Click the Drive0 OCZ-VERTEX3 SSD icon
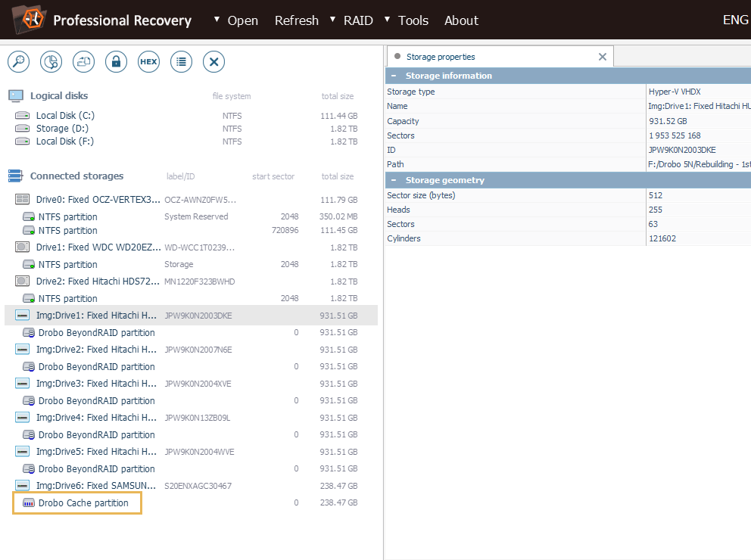This screenshot has height=560, width=751. tap(22, 199)
